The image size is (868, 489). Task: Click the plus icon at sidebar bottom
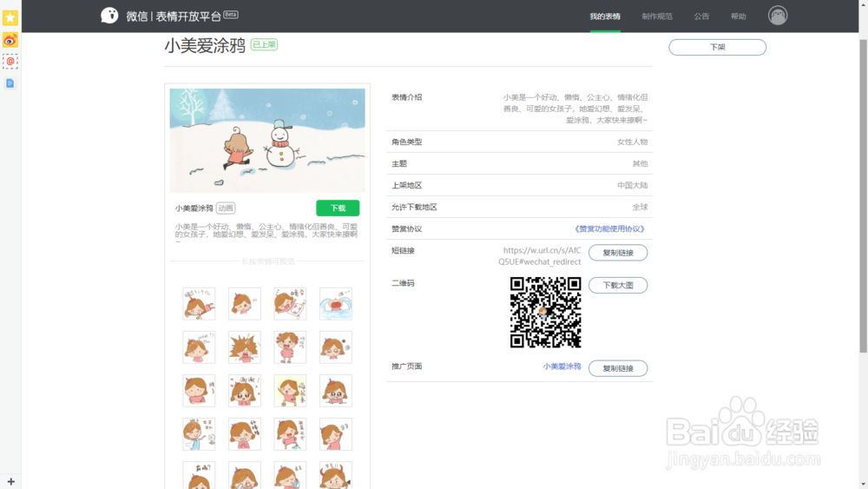[10, 481]
